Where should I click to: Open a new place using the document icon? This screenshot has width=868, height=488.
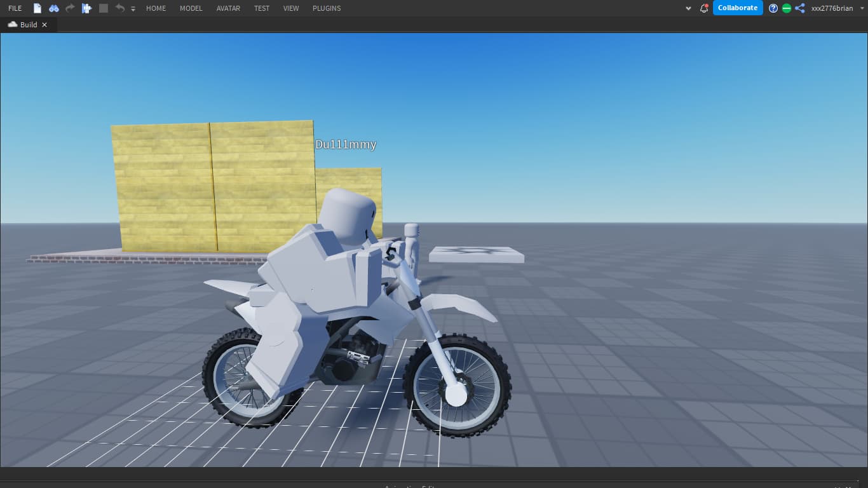click(x=37, y=8)
